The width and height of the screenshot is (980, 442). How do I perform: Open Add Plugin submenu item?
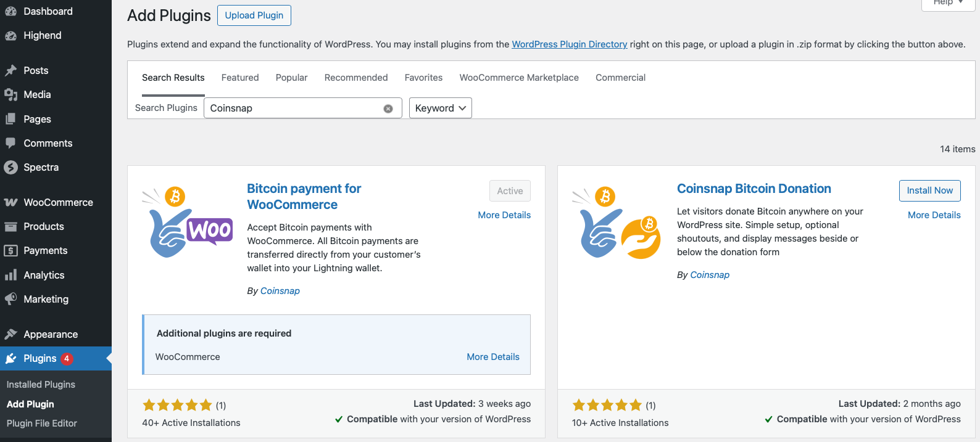click(30, 404)
